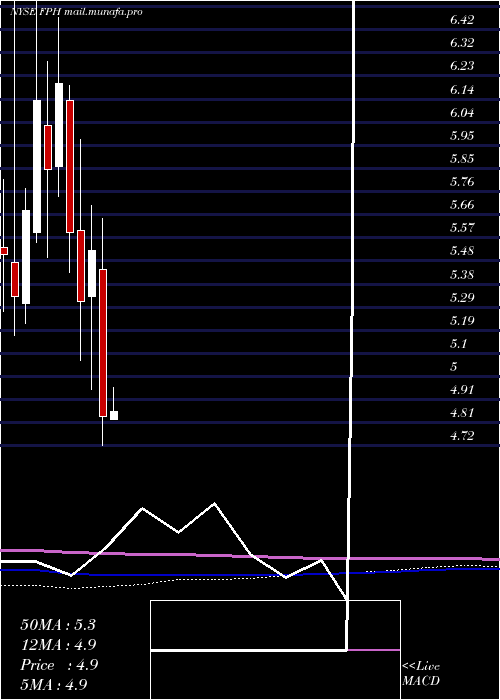
Task: Click the <<Live MACD label
Action: point(421,674)
